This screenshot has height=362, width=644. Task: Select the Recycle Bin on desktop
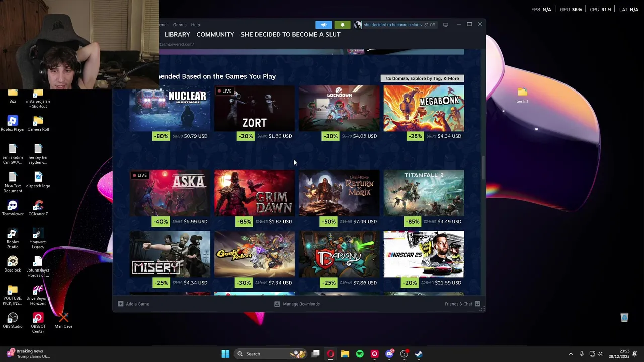(624, 317)
